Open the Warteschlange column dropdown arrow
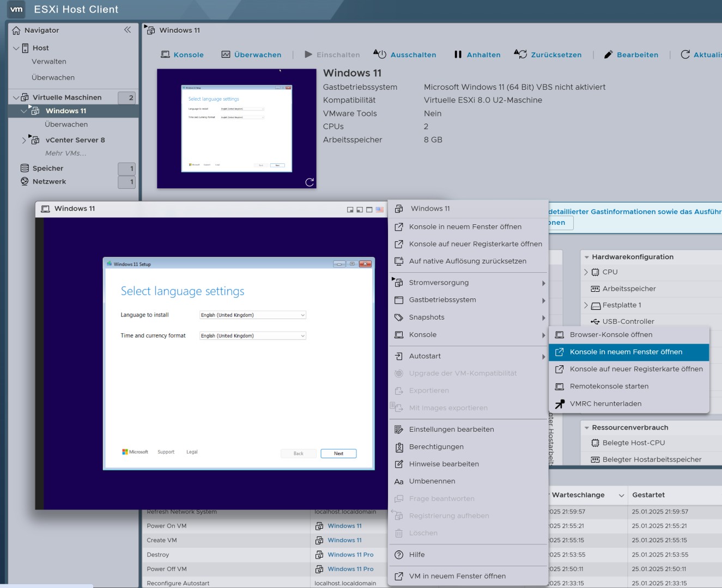The width and height of the screenshot is (722, 588). pos(621,495)
